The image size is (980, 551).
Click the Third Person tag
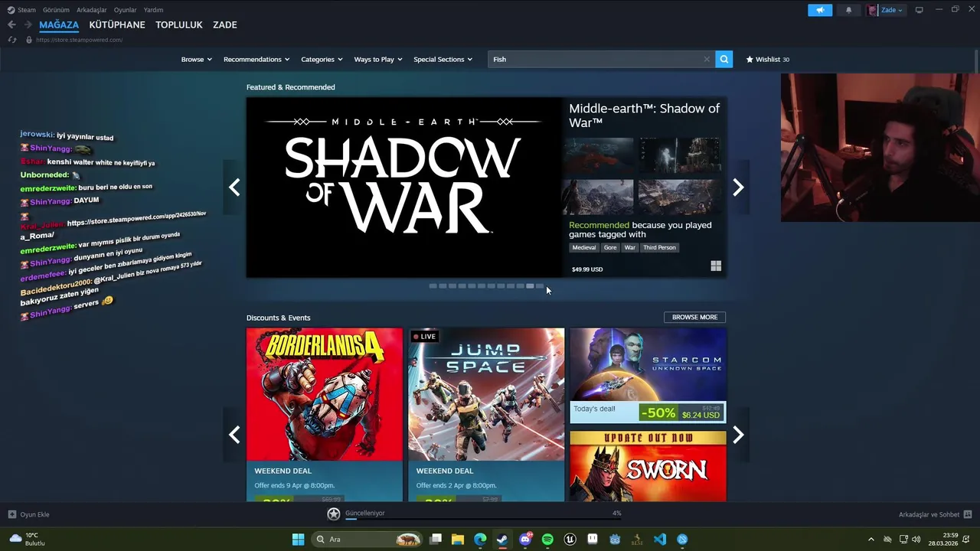coord(660,247)
